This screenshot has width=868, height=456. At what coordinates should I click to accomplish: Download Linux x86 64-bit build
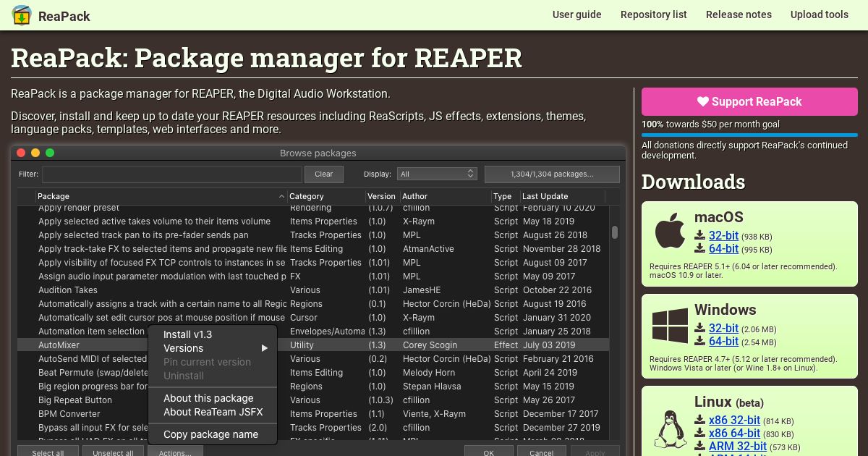click(x=734, y=434)
